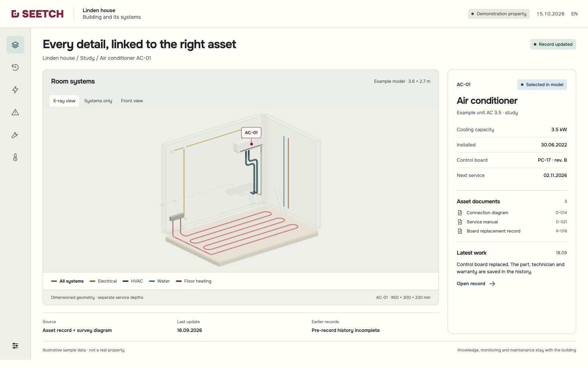Switch to the Systems only tab

pyautogui.click(x=98, y=101)
